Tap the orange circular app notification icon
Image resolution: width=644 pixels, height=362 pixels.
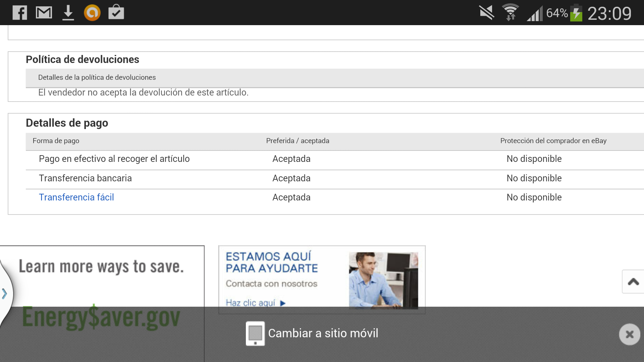pos(92,13)
